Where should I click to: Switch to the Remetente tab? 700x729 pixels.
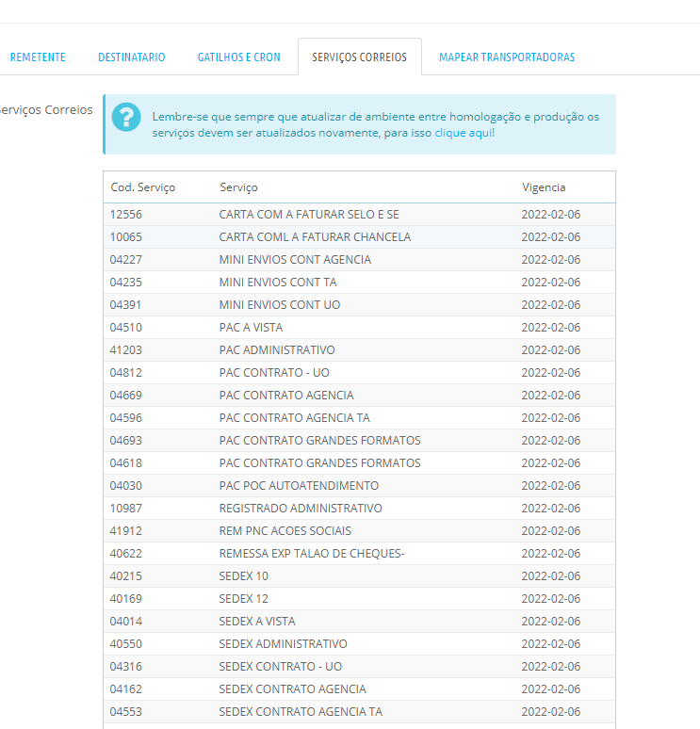(x=38, y=57)
